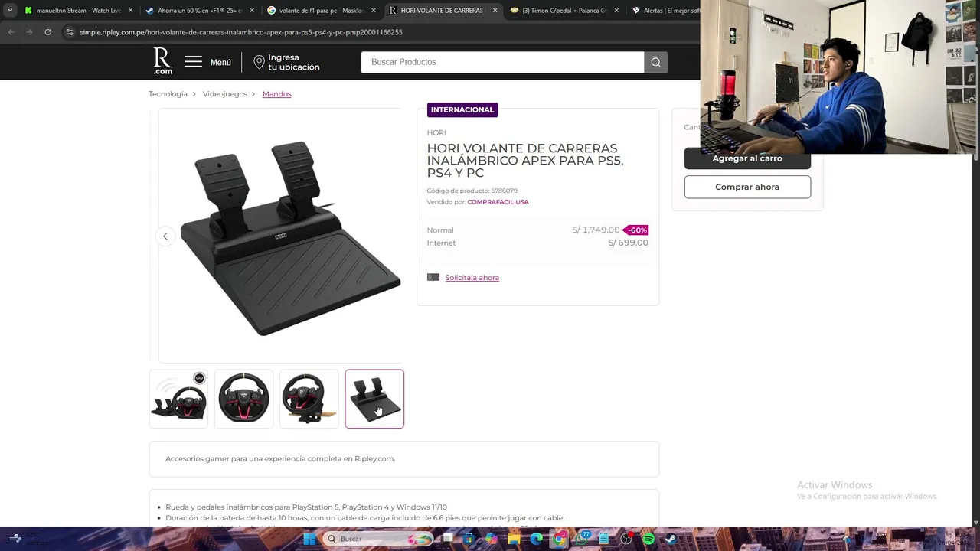The width and height of the screenshot is (980, 551).
Task: Open Google Chrome from taskbar
Action: click(x=559, y=539)
